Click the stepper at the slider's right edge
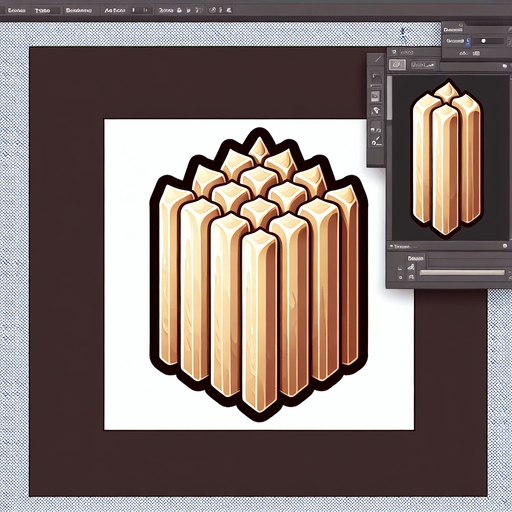Screen dimensions: 512x512 (x=509, y=41)
